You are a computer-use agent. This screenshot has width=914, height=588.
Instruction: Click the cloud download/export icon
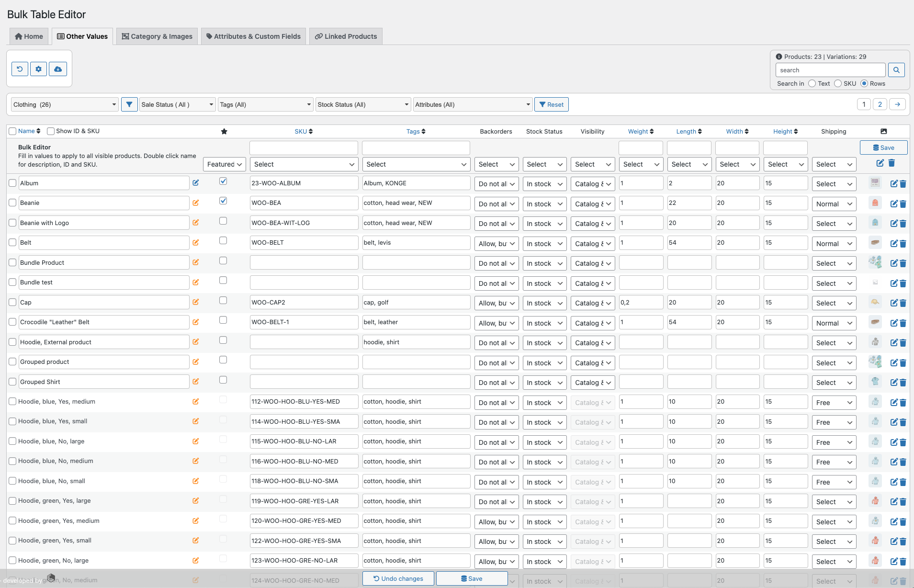pos(57,68)
